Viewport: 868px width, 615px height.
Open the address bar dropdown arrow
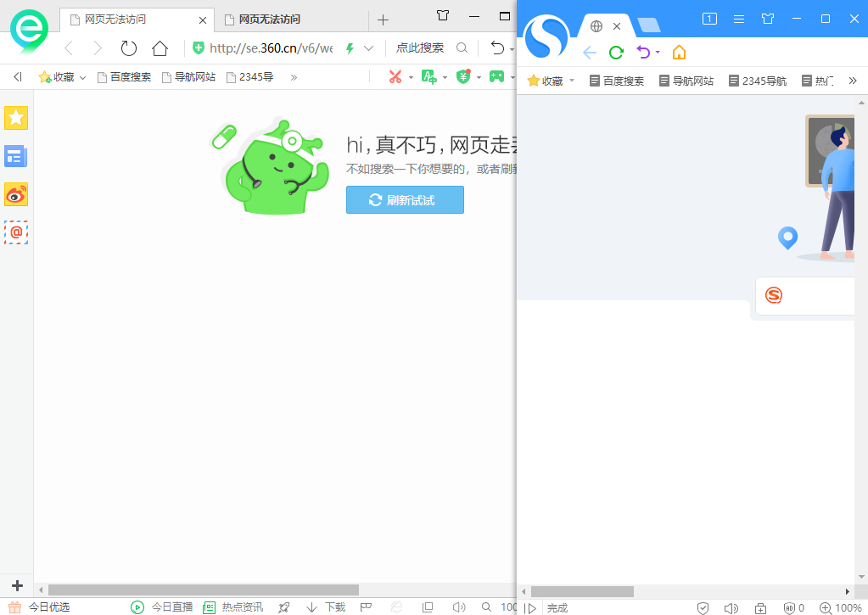(x=368, y=49)
